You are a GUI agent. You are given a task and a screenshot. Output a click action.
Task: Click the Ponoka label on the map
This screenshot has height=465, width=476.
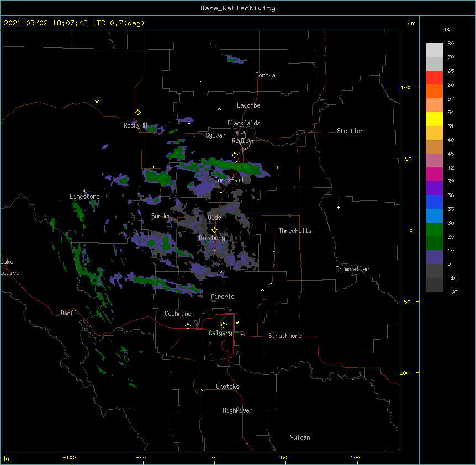coord(265,75)
